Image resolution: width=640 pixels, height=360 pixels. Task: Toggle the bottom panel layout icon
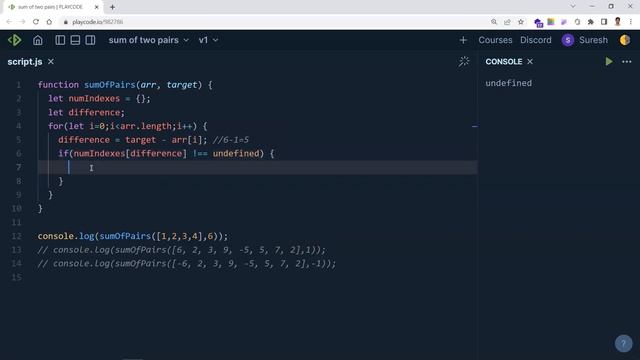[75, 40]
